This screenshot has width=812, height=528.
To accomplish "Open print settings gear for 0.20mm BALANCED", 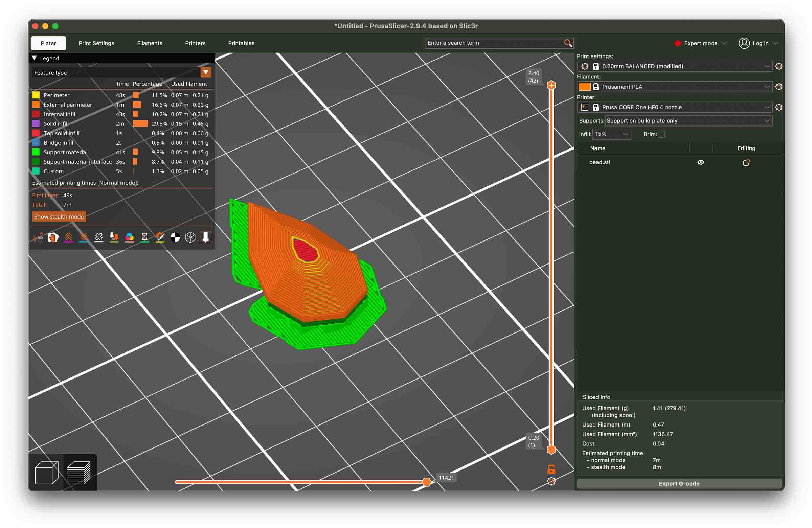I will tap(778, 66).
